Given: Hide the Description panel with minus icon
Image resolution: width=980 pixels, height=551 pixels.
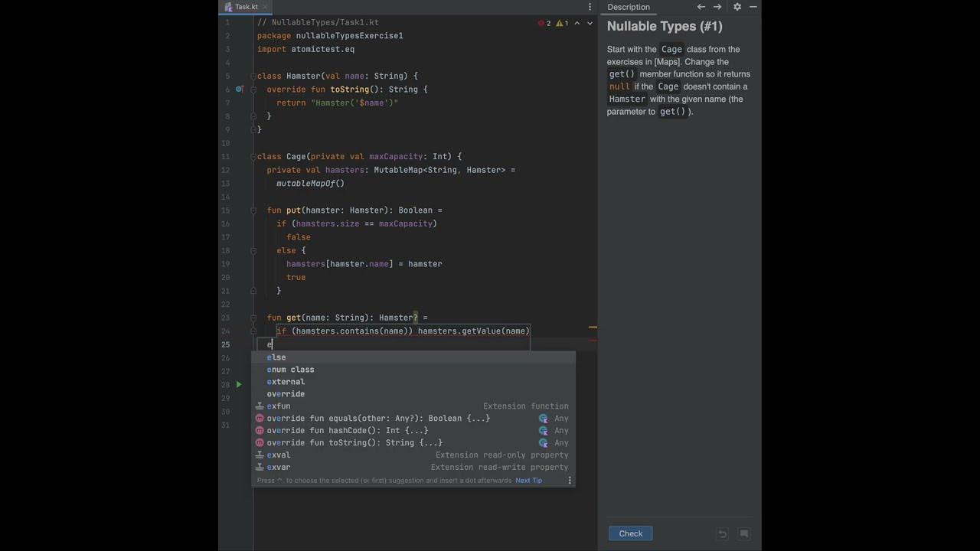Looking at the screenshot, I should pos(753,7).
